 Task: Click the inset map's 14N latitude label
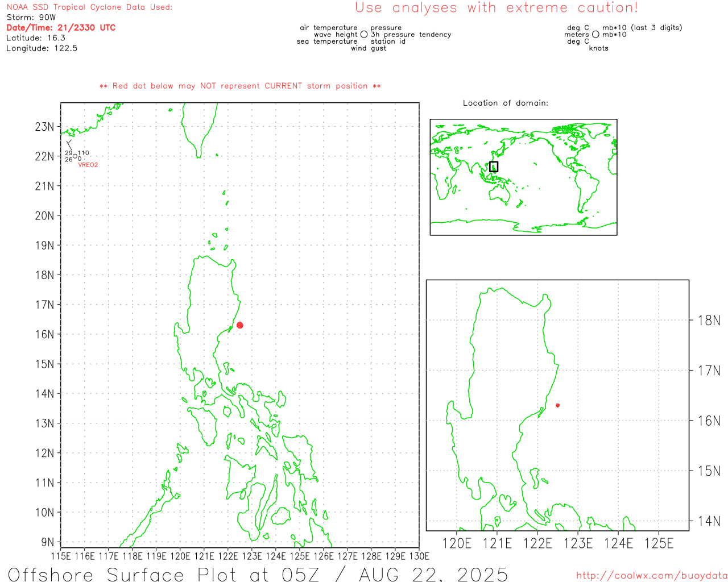(709, 521)
